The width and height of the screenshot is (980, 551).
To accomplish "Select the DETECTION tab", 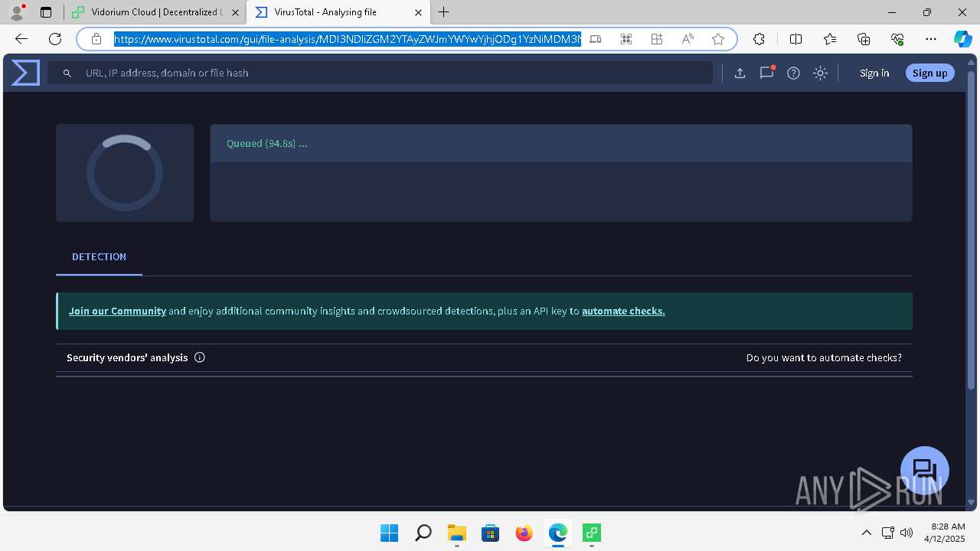I will pos(99,257).
